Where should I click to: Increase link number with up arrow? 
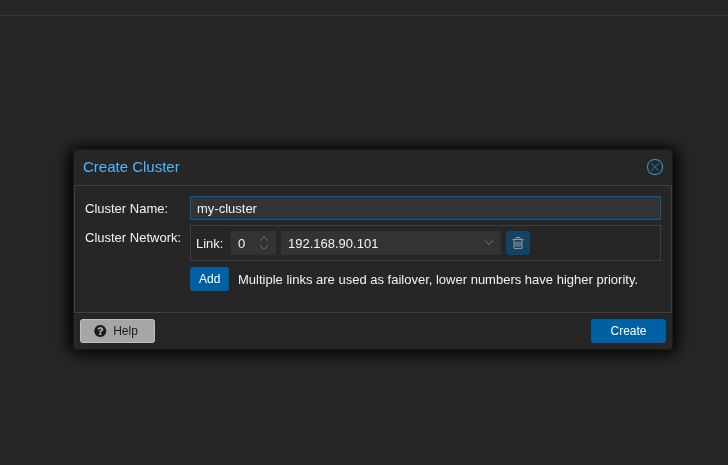click(264, 239)
